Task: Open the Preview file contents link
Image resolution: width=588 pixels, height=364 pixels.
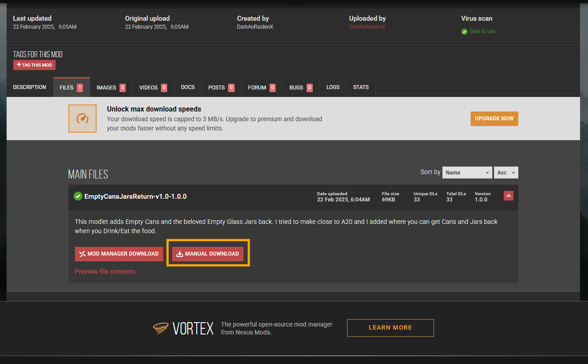Action: [105, 271]
